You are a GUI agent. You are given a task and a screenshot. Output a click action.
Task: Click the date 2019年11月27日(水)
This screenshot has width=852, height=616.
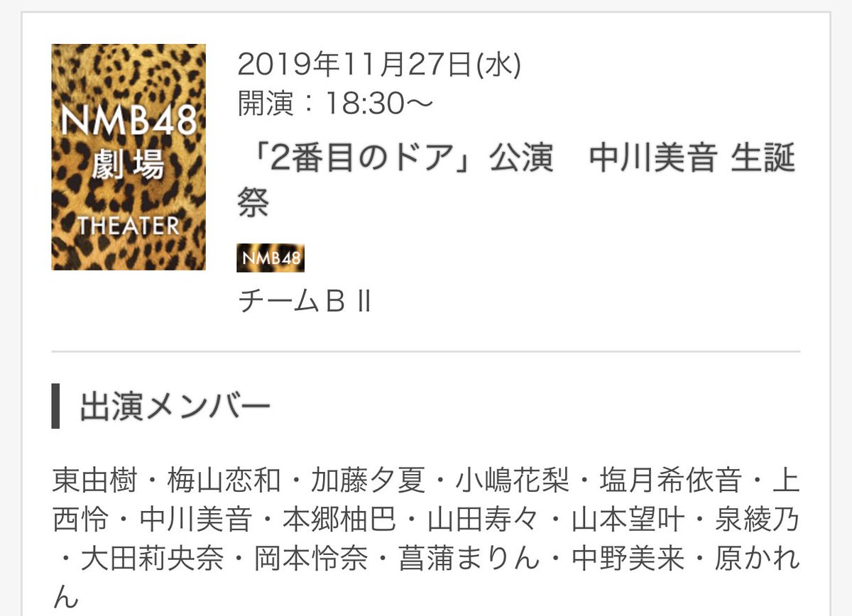(379, 66)
